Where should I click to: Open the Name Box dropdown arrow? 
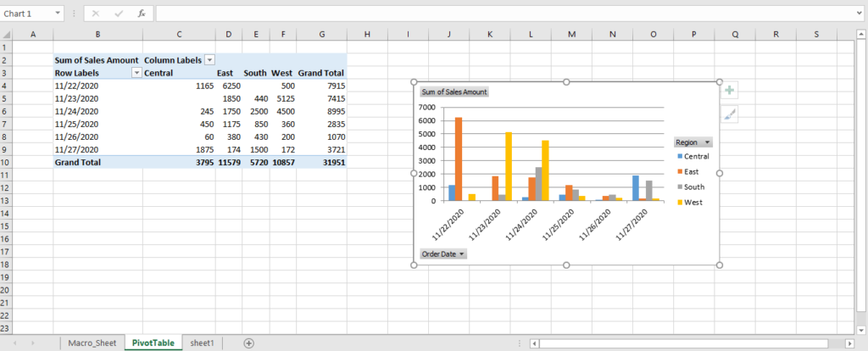[x=57, y=14]
